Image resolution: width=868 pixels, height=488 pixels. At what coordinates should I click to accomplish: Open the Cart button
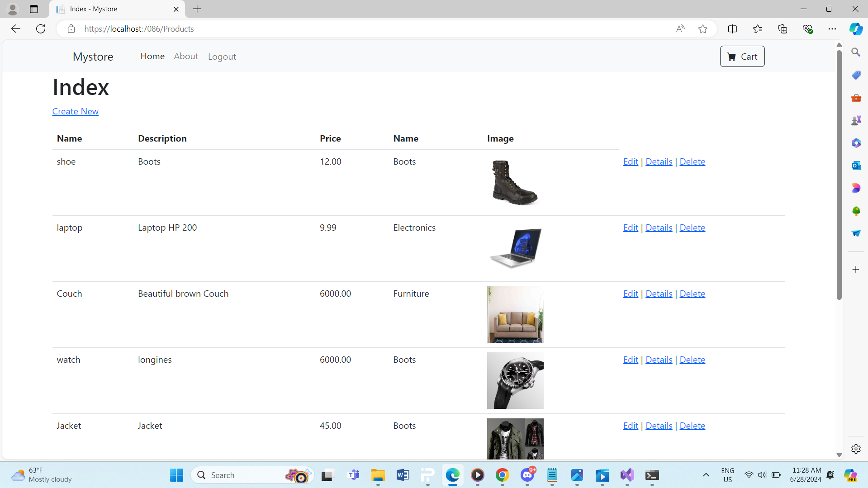point(742,57)
